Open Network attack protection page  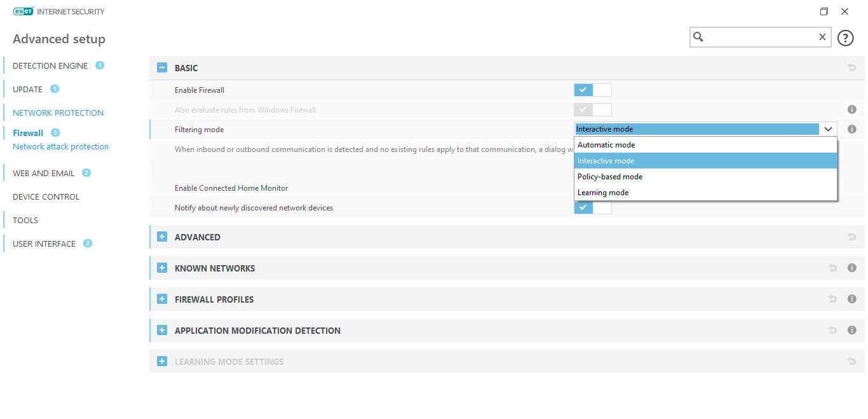60,147
